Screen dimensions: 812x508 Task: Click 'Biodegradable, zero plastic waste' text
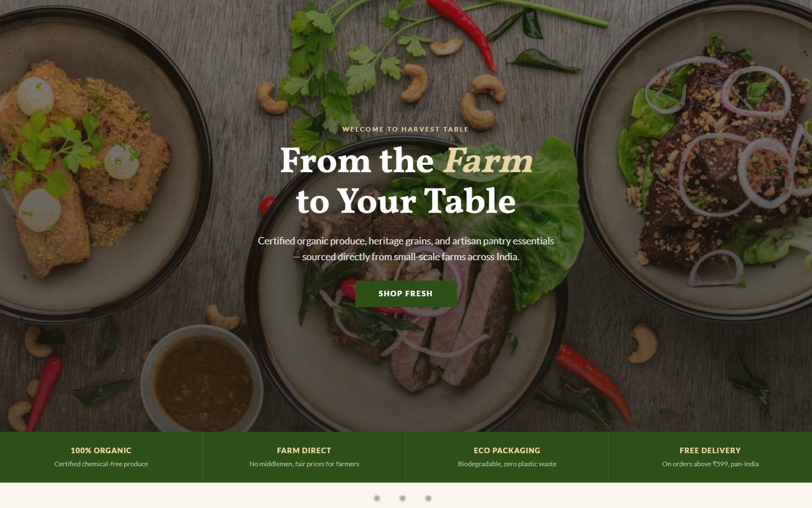point(507,464)
